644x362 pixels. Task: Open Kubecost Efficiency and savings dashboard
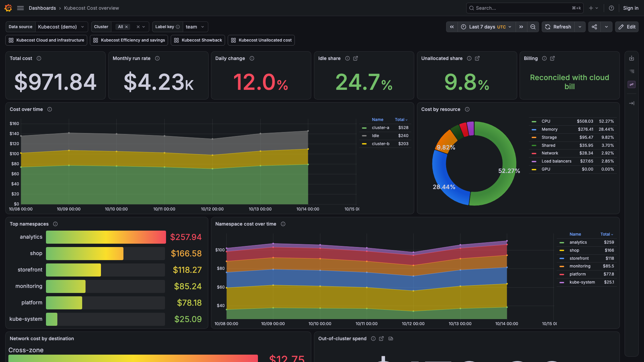129,40
